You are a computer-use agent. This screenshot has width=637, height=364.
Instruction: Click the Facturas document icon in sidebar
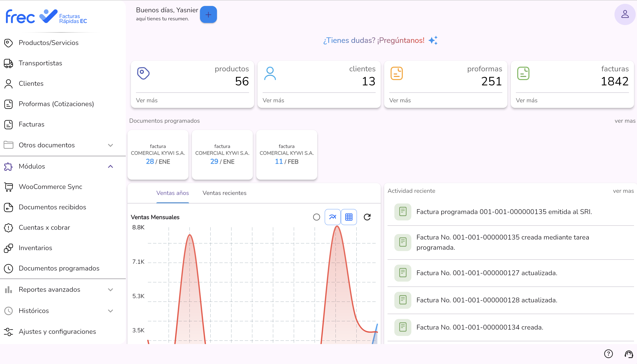coord(8,124)
